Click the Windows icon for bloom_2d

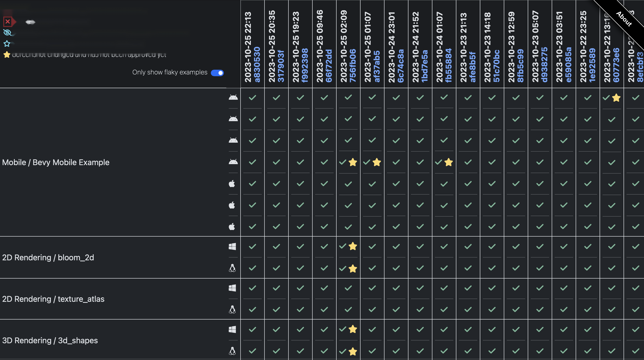(x=232, y=247)
